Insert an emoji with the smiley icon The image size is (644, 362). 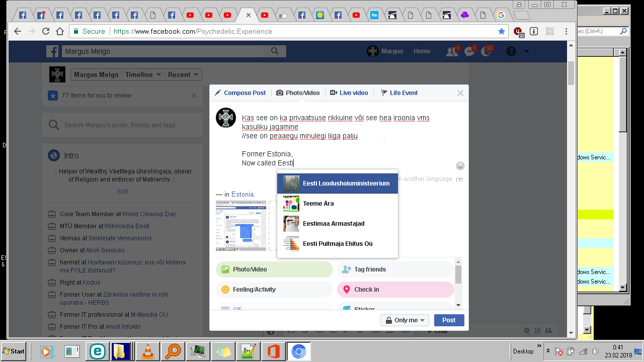tap(460, 166)
